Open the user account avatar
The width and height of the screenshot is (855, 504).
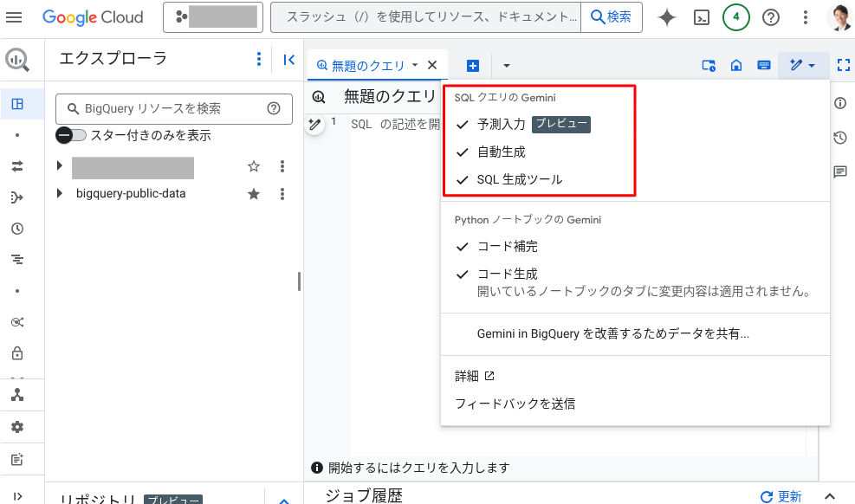pos(839,17)
